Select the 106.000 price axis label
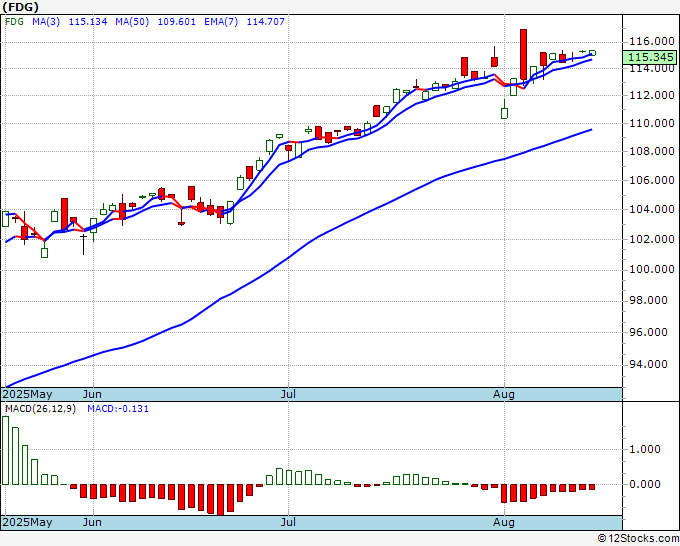680x546 pixels. [x=652, y=180]
